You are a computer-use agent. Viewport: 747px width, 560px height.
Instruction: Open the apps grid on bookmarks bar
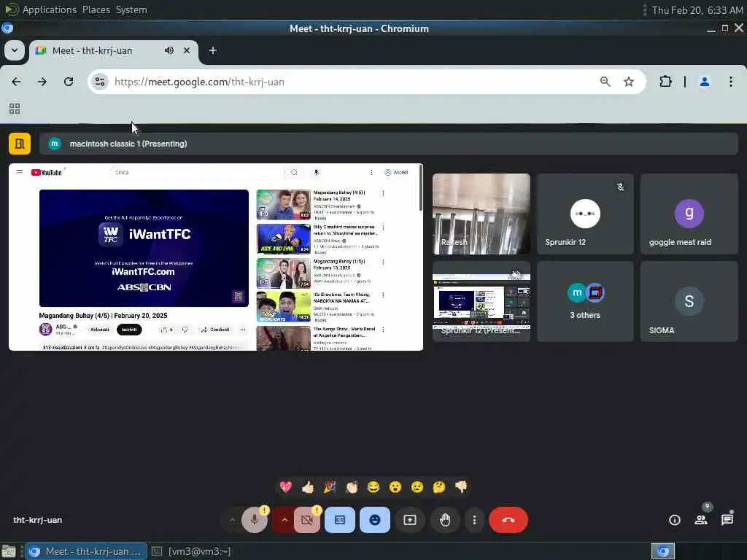tap(15, 109)
